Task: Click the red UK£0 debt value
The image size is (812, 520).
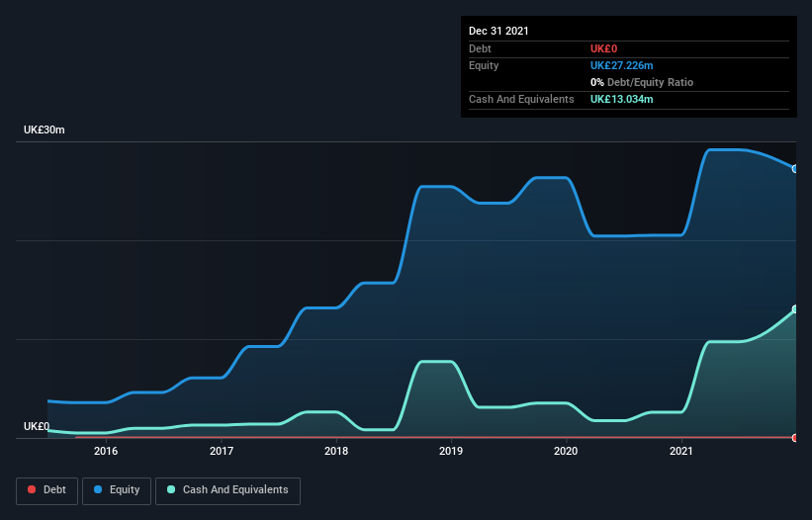Action: click(x=604, y=48)
